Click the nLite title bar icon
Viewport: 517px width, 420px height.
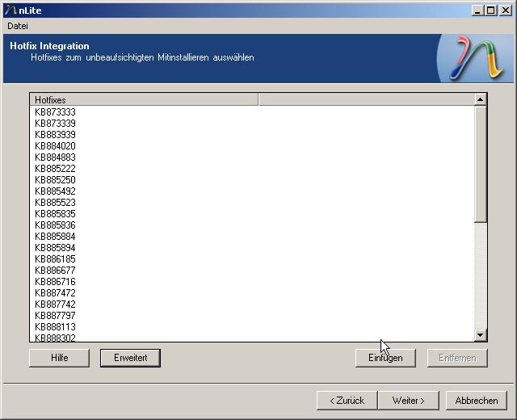(x=11, y=10)
